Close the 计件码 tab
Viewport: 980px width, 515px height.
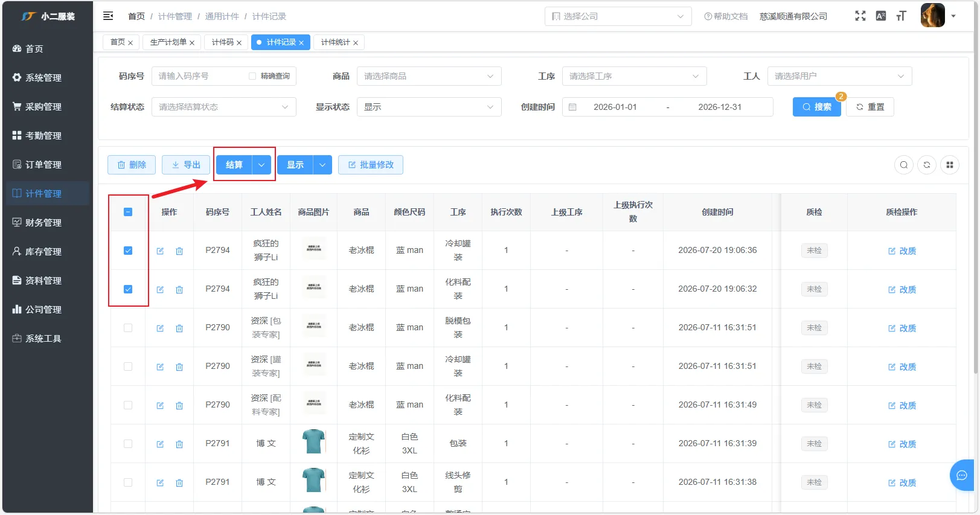pos(239,43)
